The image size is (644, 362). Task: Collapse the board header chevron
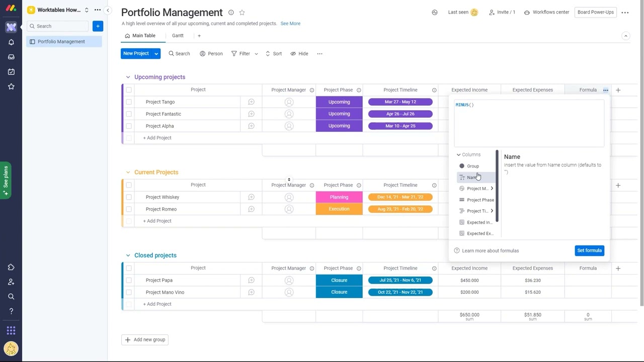(626, 36)
